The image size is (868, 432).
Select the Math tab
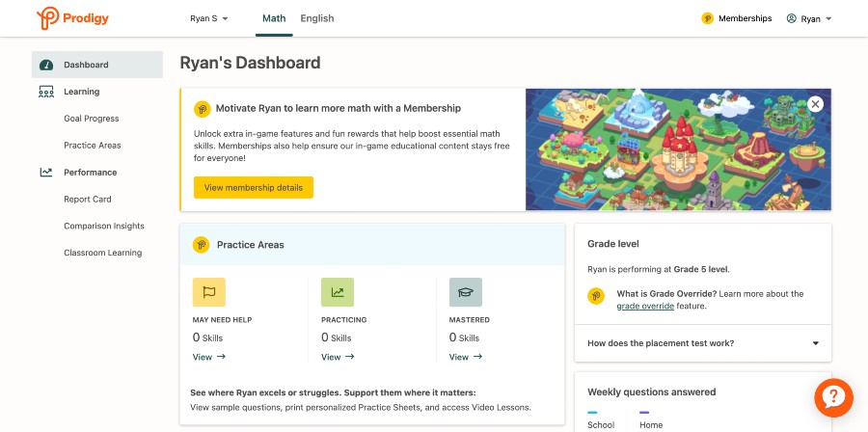274,18
